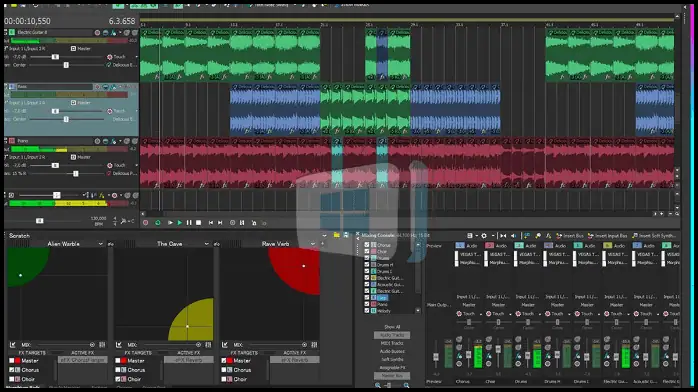
Task: Open automation mode dropdown on Electric Guitar track
Action: 136,57
